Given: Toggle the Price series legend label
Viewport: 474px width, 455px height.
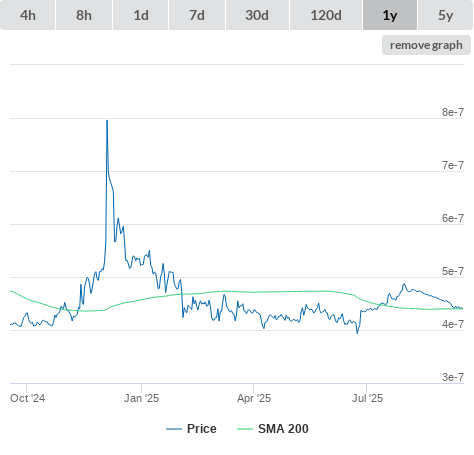Looking at the screenshot, I should 202,429.
